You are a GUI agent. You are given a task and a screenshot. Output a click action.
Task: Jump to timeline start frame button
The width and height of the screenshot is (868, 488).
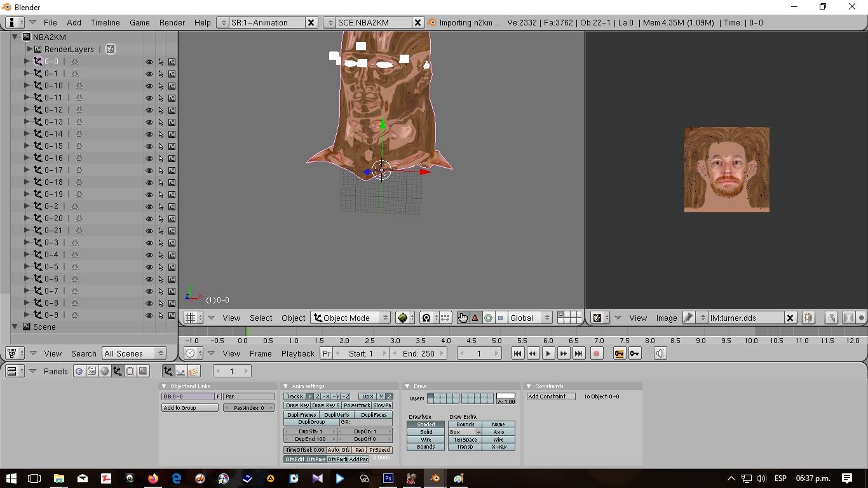tap(518, 353)
